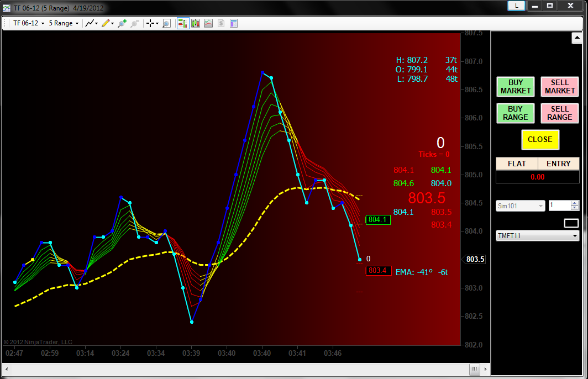This screenshot has height=379, width=588.
Task: Click the horizontal scrollbar right arrow
Action: pos(486,369)
